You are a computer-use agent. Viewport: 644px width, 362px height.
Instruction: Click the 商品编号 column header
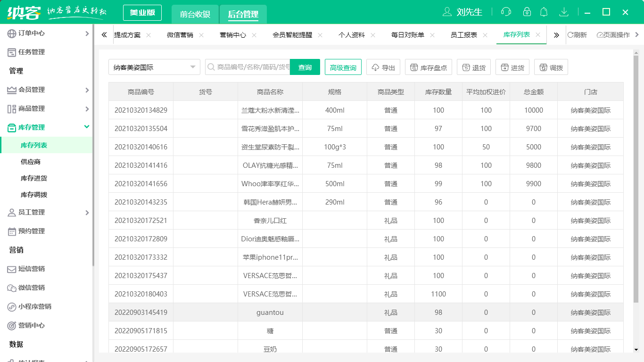pyautogui.click(x=141, y=92)
